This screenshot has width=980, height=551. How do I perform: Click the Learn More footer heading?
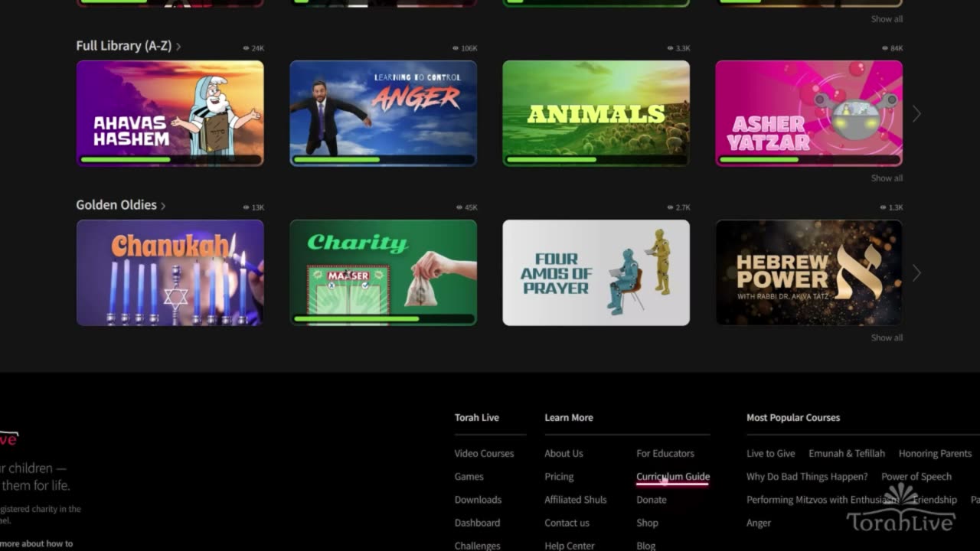point(568,417)
